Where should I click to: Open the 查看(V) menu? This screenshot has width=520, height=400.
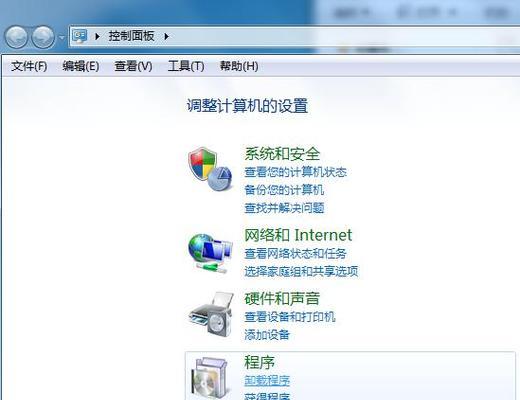pyautogui.click(x=133, y=66)
